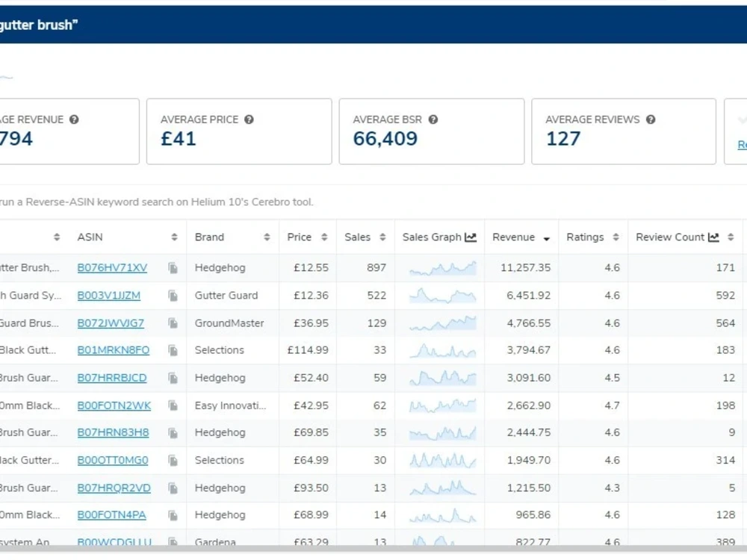Viewport: 747px width, 560px height.
Task: Copy ASIN B07HRRBJCD with copy icon
Action: pyautogui.click(x=173, y=378)
